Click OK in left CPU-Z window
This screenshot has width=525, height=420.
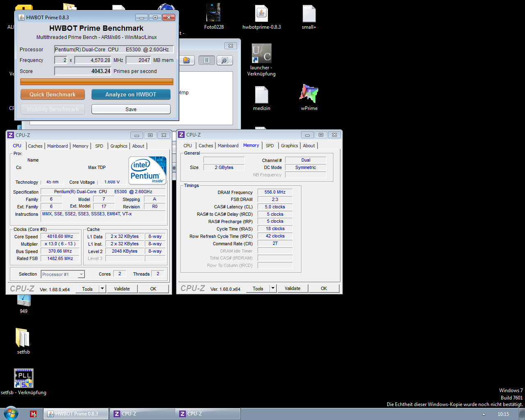153,289
